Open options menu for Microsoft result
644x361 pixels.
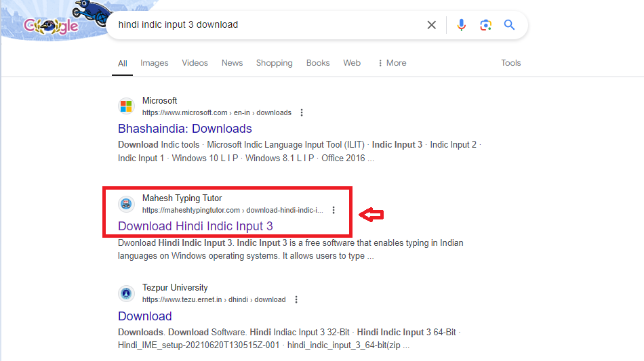pyautogui.click(x=302, y=112)
